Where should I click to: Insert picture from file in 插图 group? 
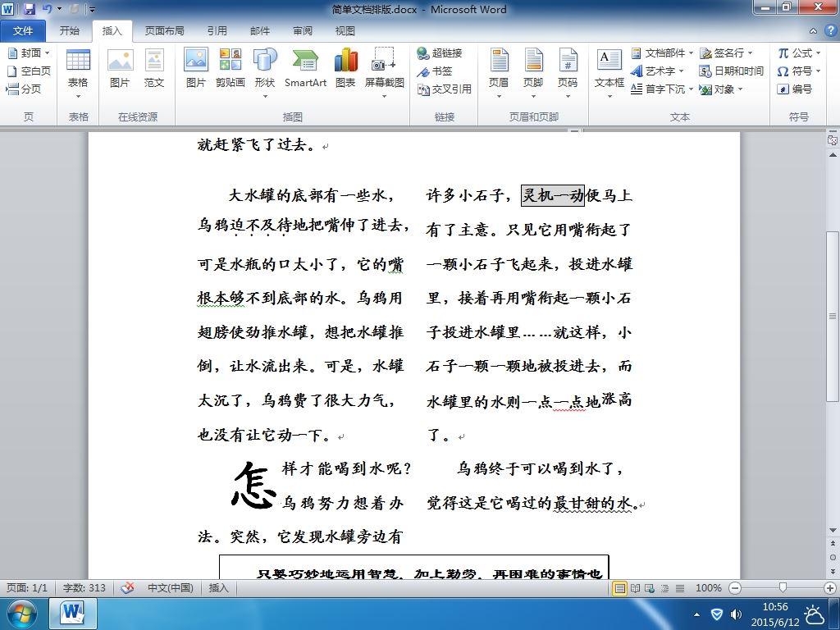[x=196, y=69]
